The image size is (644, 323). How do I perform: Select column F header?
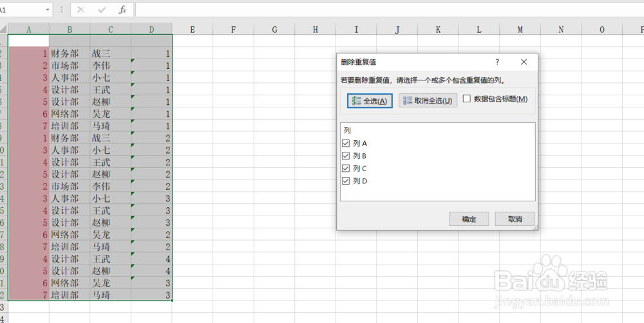[x=233, y=29]
